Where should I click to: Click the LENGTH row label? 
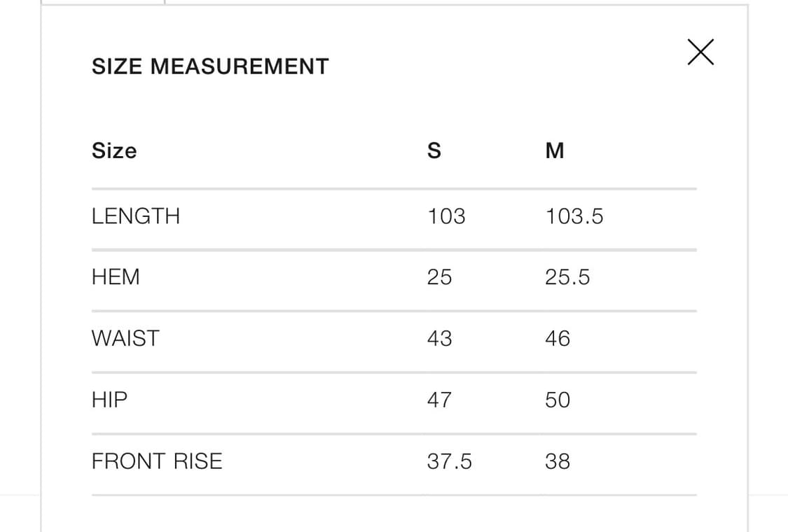pyautogui.click(x=136, y=216)
